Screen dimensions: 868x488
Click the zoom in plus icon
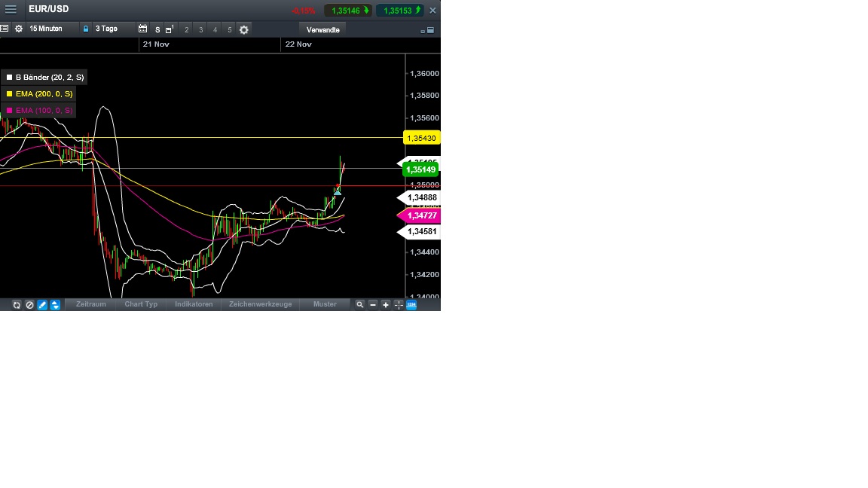[x=385, y=304]
